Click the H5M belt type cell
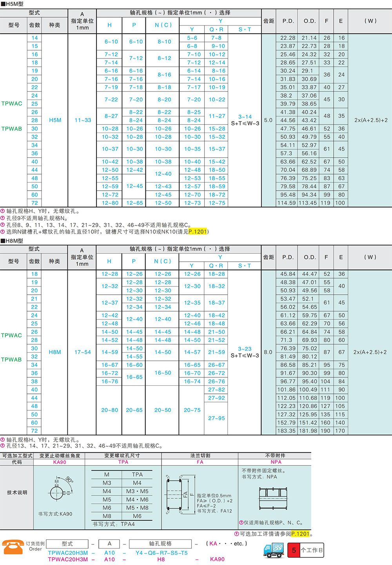This screenshot has width=392, height=565. click(x=55, y=120)
